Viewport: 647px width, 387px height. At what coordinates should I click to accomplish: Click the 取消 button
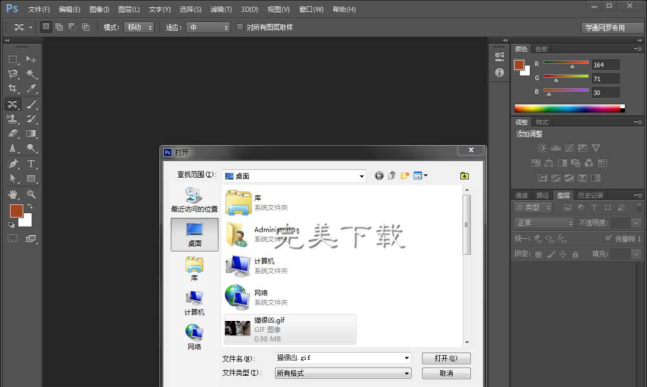click(446, 373)
